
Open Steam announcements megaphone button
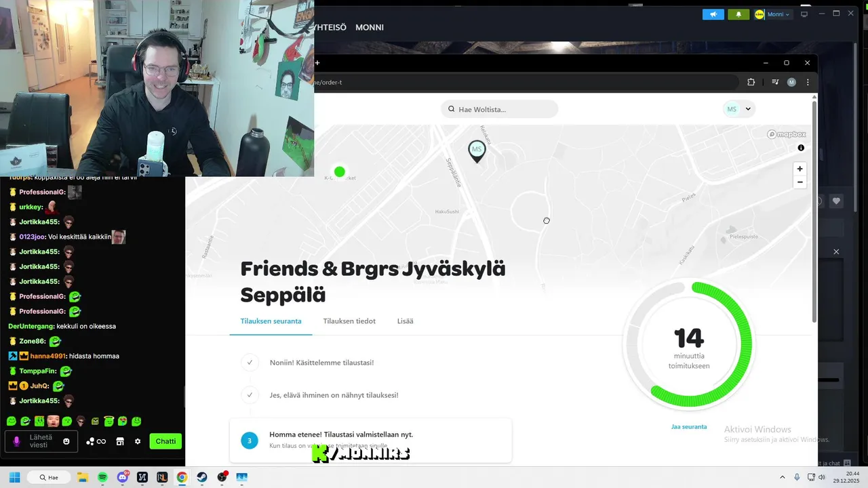(713, 14)
